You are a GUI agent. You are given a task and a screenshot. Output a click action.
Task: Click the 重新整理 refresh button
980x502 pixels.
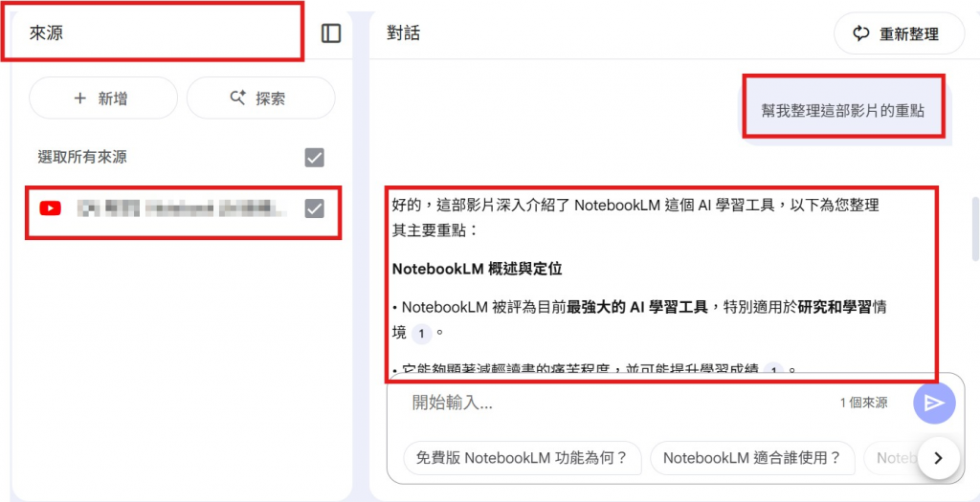click(899, 33)
